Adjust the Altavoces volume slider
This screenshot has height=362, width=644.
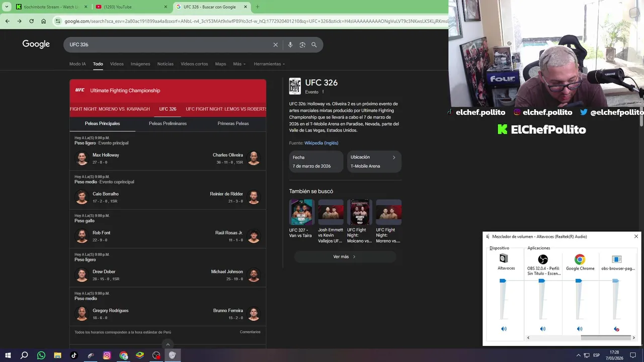tap(503, 281)
